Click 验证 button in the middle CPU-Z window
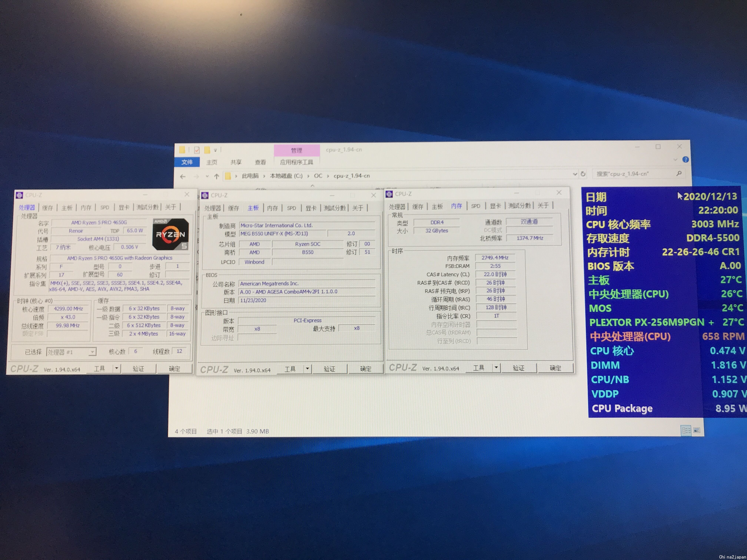Image resolution: width=747 pixels, height=560 pixels. tap(330, 369)
